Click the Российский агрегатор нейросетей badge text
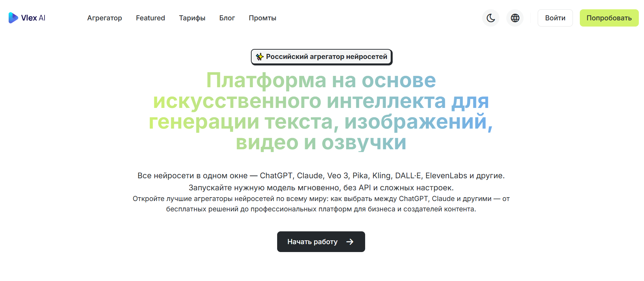The height and width of the screenshot is (281, 644). pos(326,57)
